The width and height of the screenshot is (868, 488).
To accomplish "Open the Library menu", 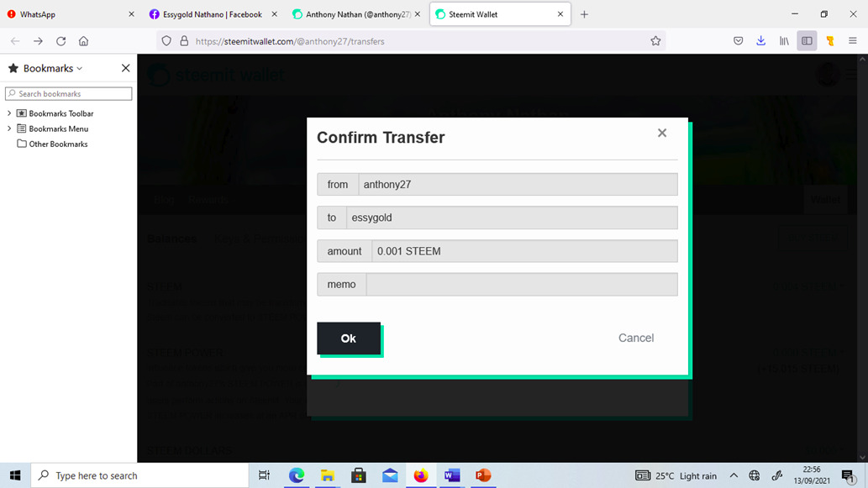I will click(x=784, y=41).
